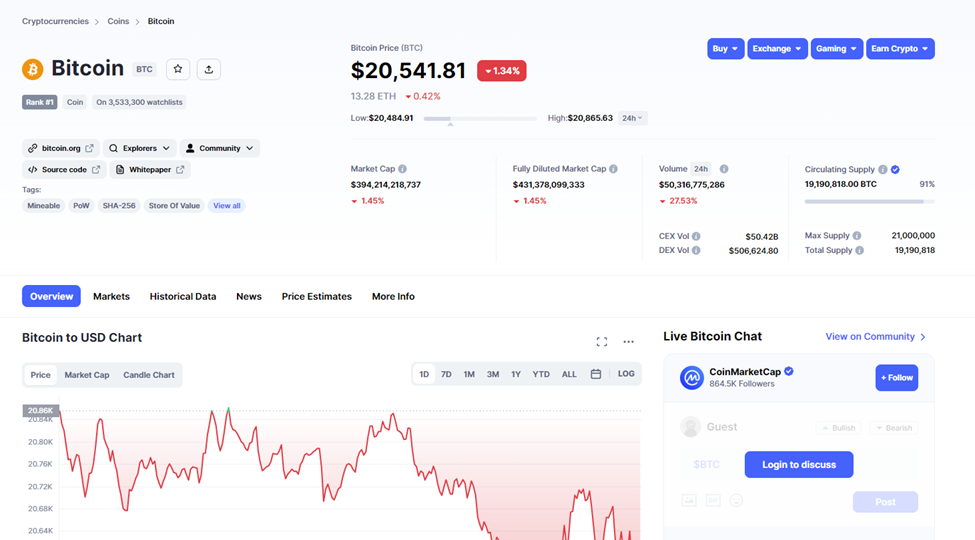The image size is (975, 540).
Task: Go to Cryptocurrencies breadcrumb
Action: coord(55,21)
